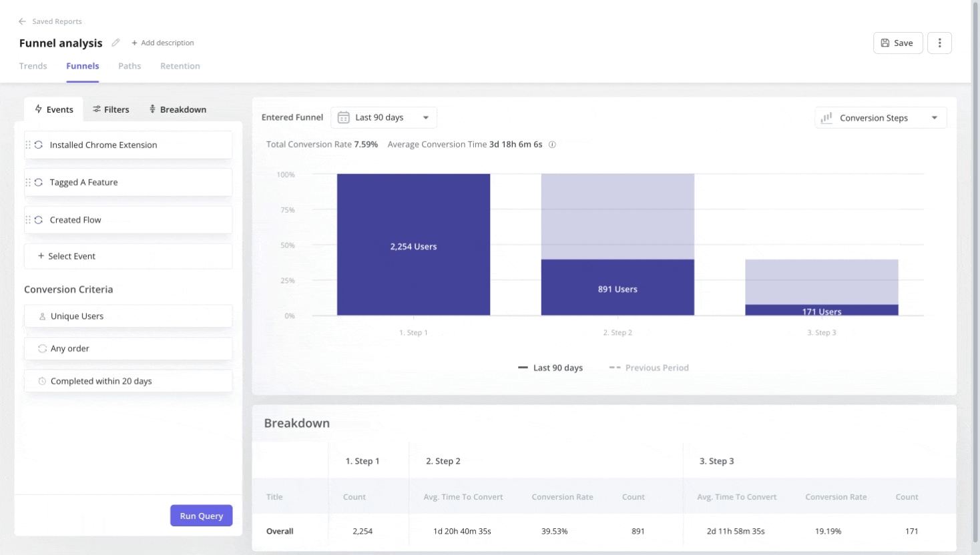Toggle the Last 90 days legend entry
Screen dimensions: 980x555
coord(551,368)
